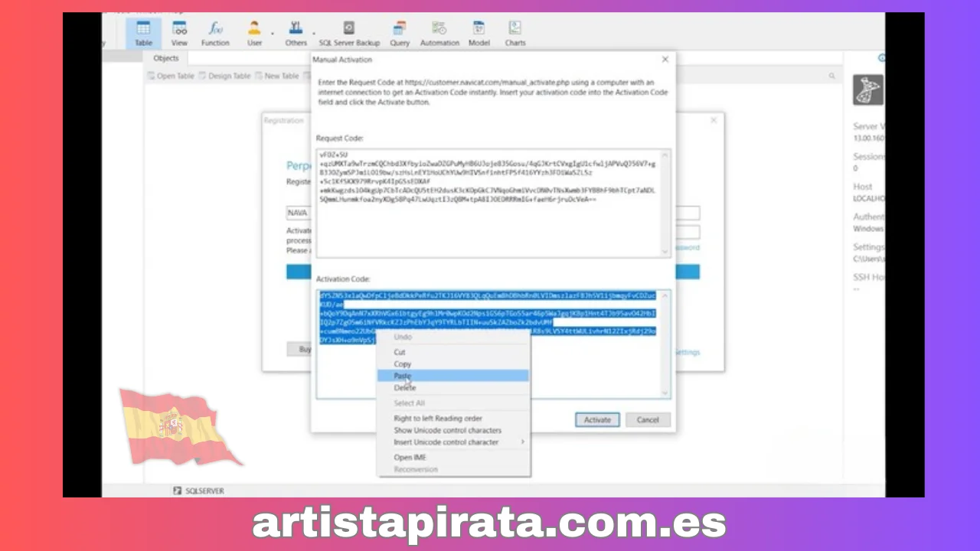Click Open Table in object toolbar

170,76
